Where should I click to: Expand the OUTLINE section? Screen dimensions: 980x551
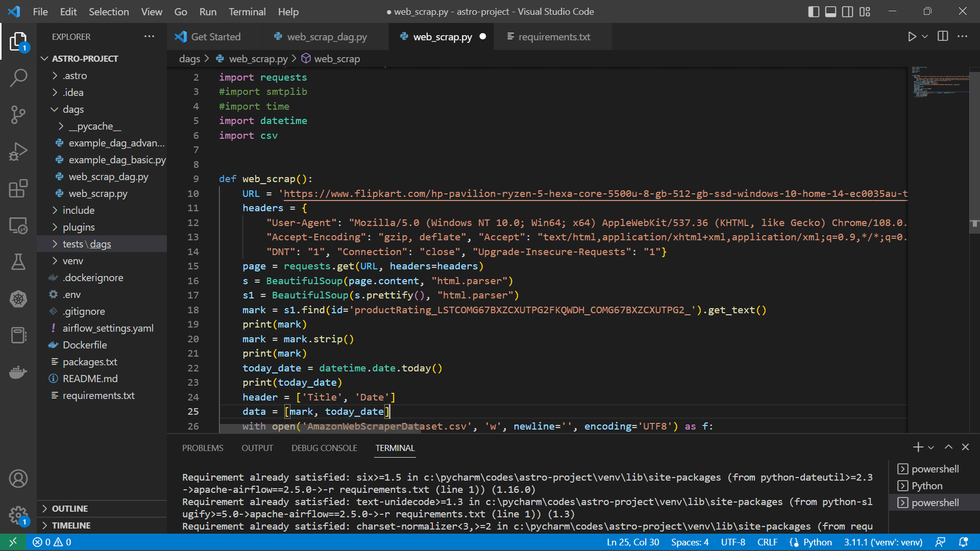pyautogui.click(x=70, y=509)
